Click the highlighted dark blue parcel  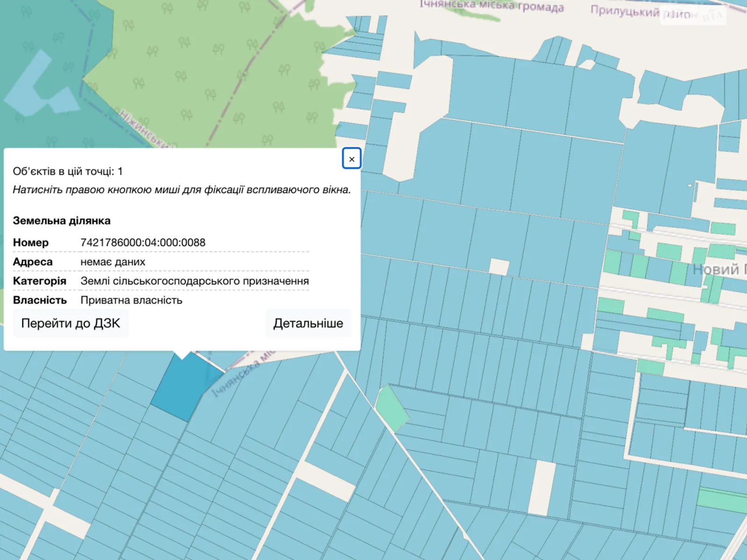point(184,387)
